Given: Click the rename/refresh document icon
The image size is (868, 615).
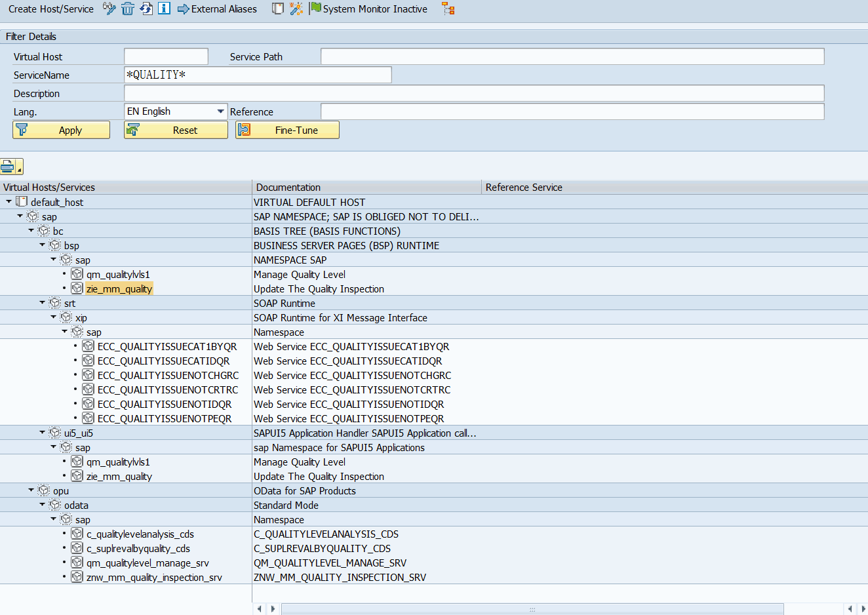Looking at the screenshot, I should tap(146, 9).
